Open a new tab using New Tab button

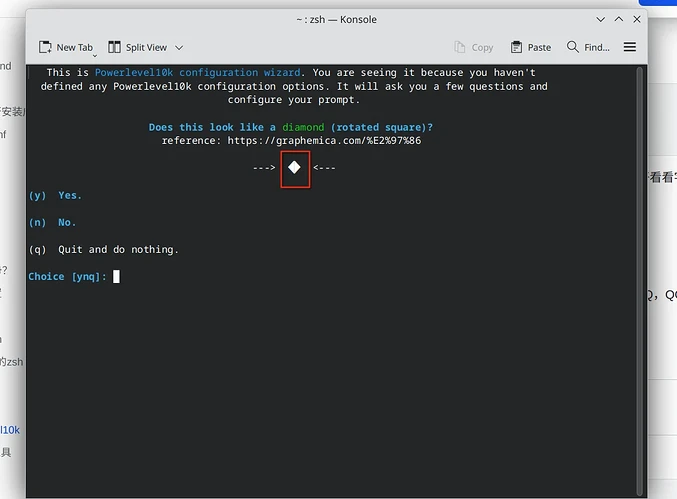pyautogui.click(x=66, y=47)
